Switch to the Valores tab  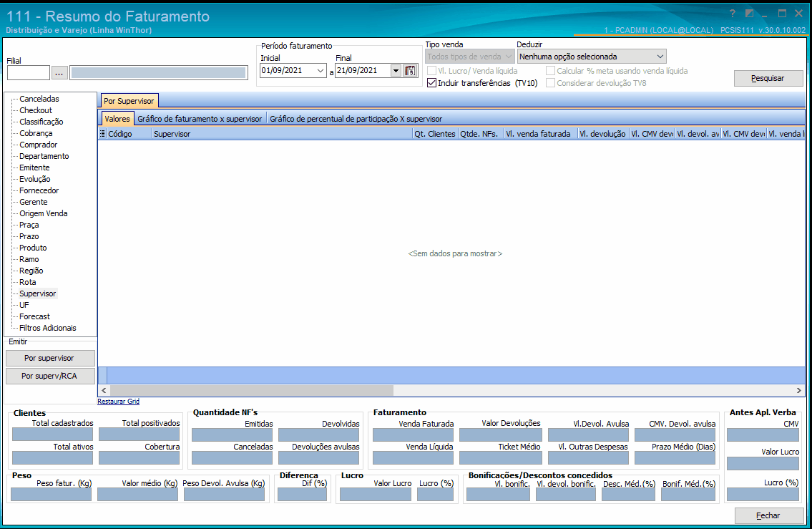117,119
